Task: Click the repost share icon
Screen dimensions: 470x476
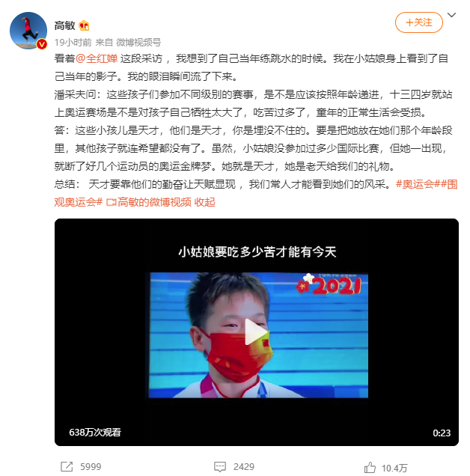Action: (x=67, y=466)
